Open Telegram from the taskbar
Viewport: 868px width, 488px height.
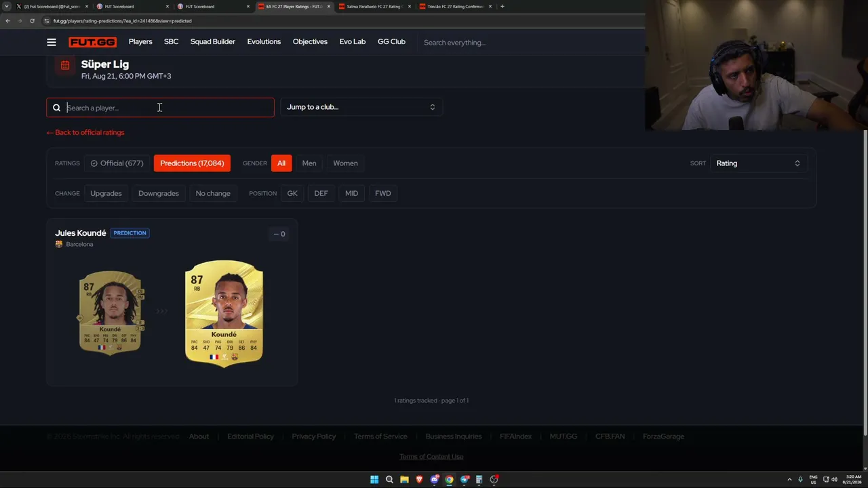point(465,480)
